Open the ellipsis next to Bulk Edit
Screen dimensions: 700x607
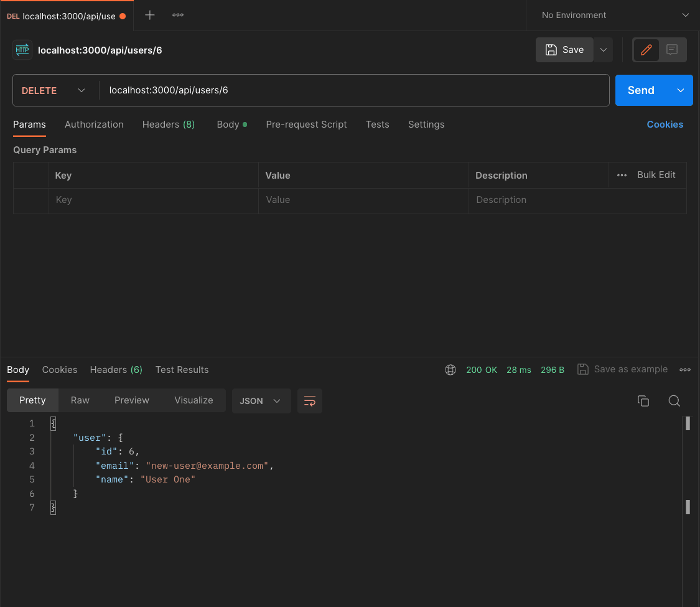coord(622,175)
